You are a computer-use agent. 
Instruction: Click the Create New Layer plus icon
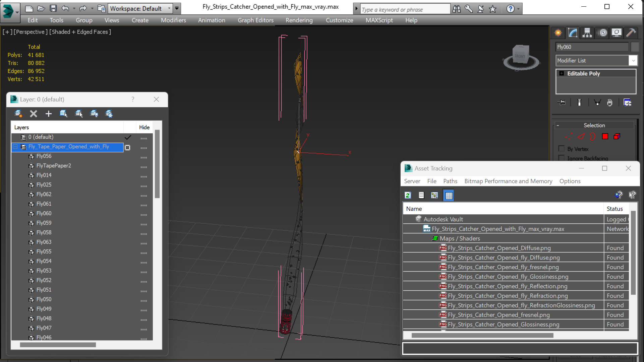pos(48,114)
